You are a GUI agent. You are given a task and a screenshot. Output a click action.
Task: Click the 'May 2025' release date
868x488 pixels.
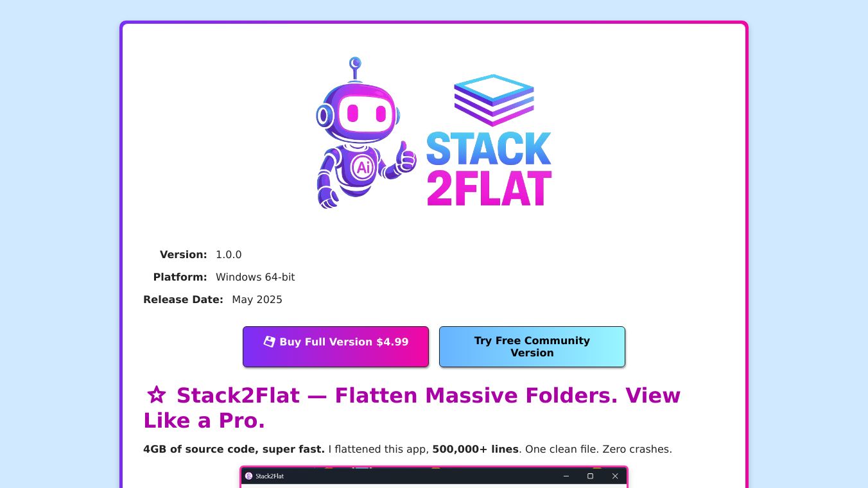[257, 299]
